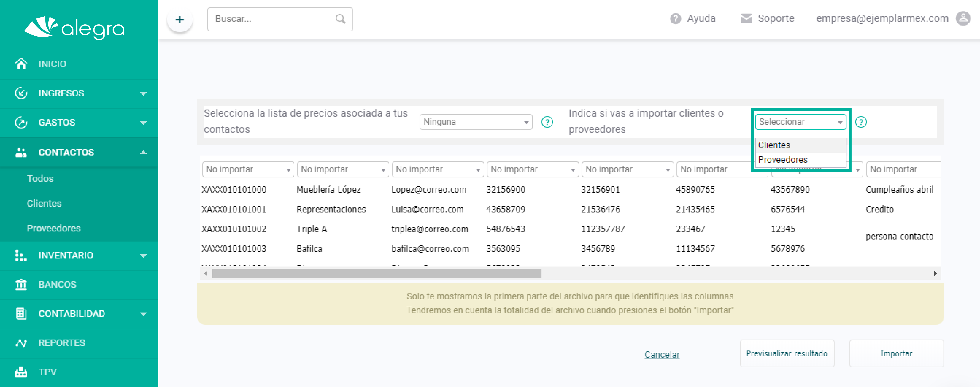Click right arrow of horizontal scrollbar
Image resolution: width=980 pixels, height=387 pixels.
(935, 273)
